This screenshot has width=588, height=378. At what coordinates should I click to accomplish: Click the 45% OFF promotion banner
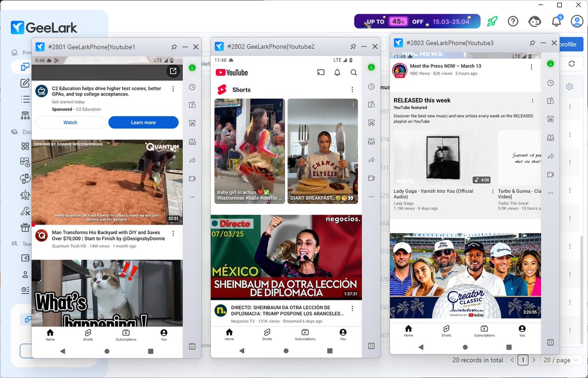coord(417,21)
